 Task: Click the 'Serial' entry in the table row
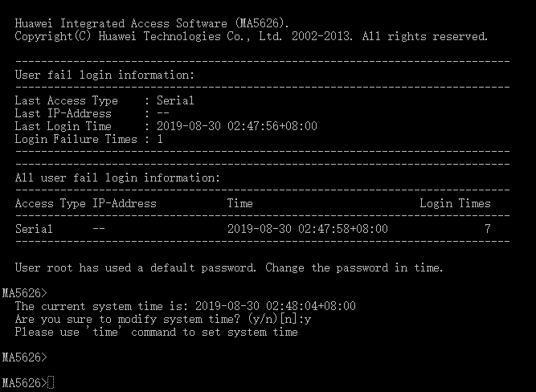coord(34,229)
